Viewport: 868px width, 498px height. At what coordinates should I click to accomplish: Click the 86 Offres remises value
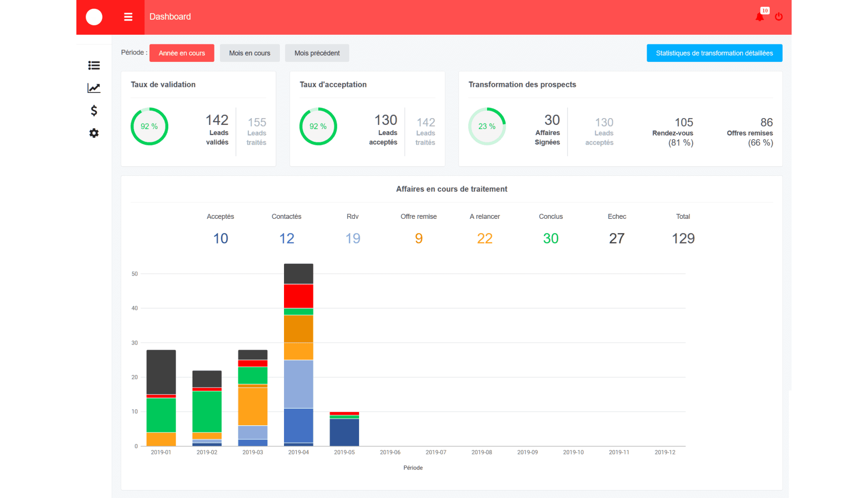[x=766, y=122]
